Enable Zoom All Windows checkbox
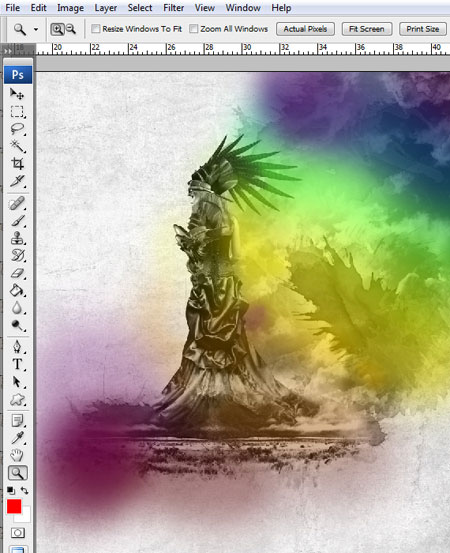Viewport: 450px width, 553px height. click(193, 29)
